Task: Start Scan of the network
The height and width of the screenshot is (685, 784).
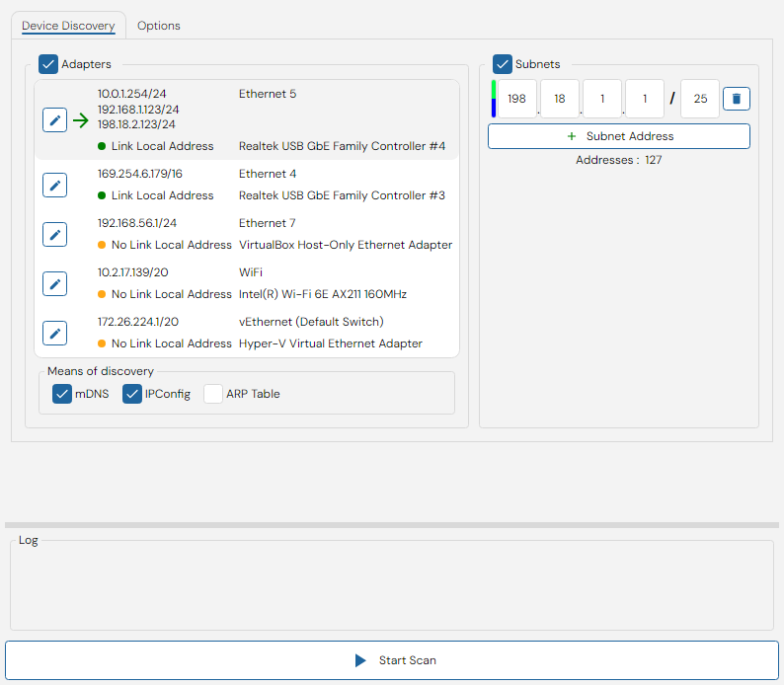Action: pyautogui.click(x=392, y=660)
